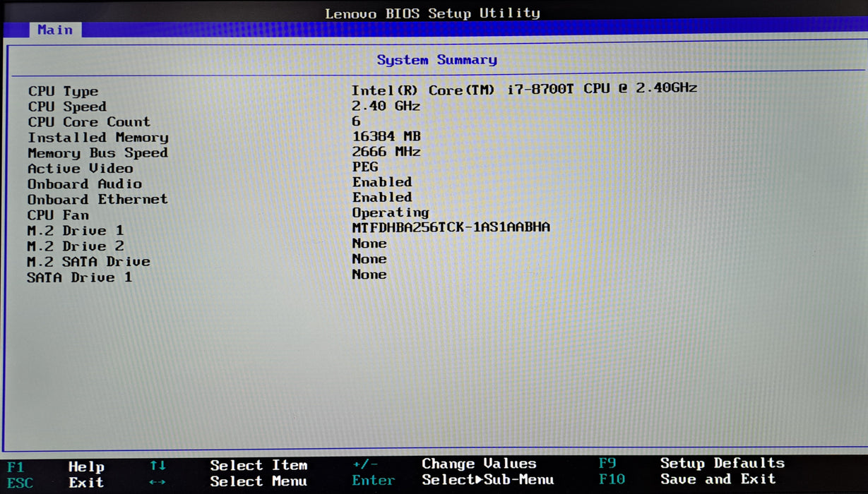Click the System Summary heading

click(x=436, y=60)
